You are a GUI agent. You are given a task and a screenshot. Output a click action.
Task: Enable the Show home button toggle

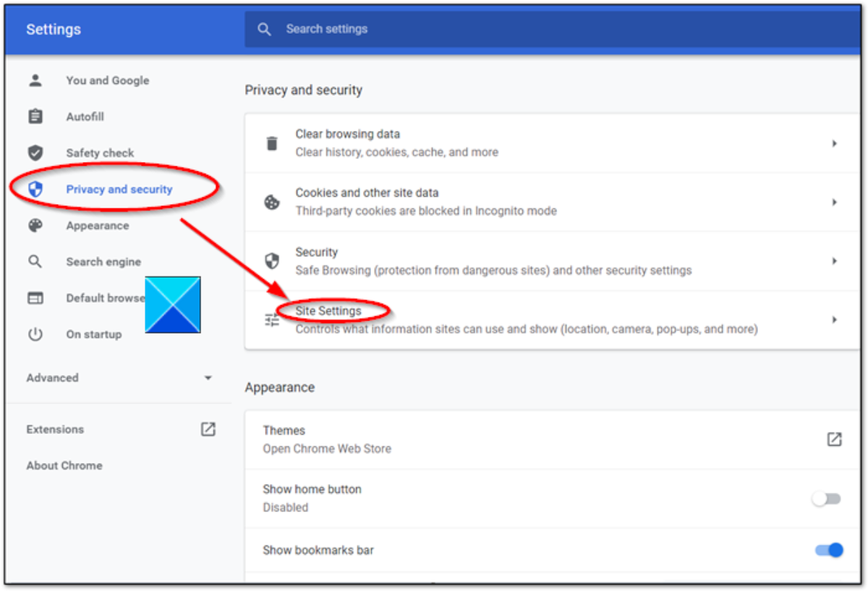[x=827, y=498]
